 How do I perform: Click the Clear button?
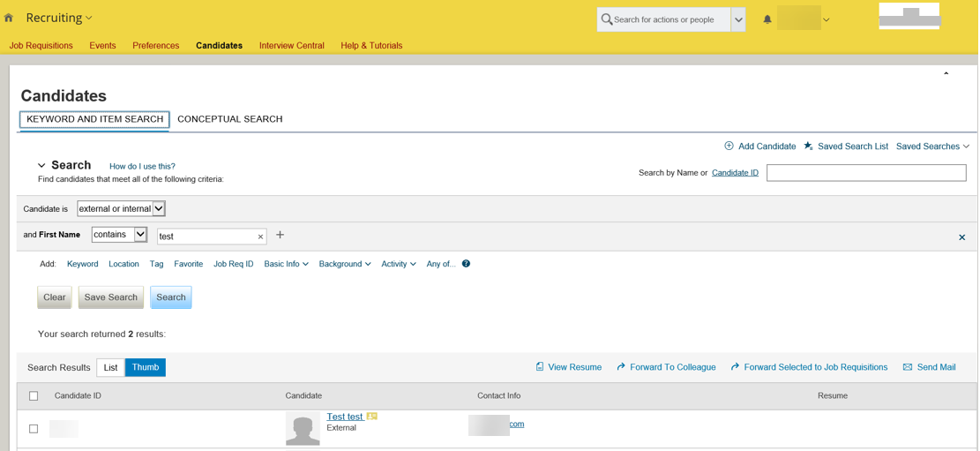tap(55, 297)
